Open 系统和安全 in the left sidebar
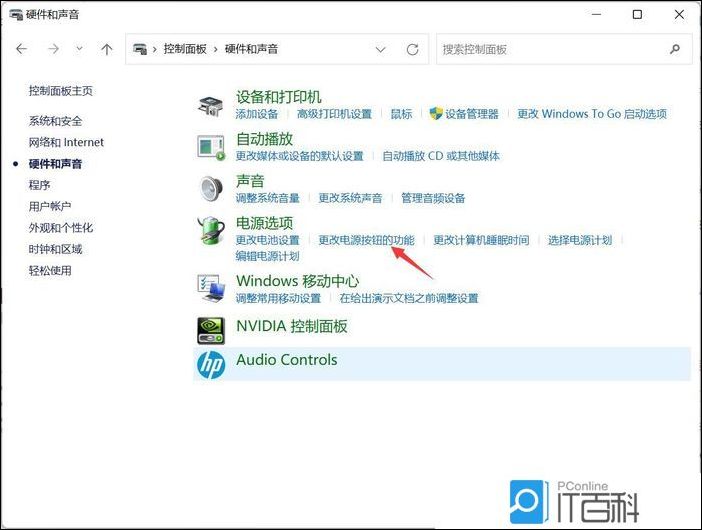 [56, 121]
